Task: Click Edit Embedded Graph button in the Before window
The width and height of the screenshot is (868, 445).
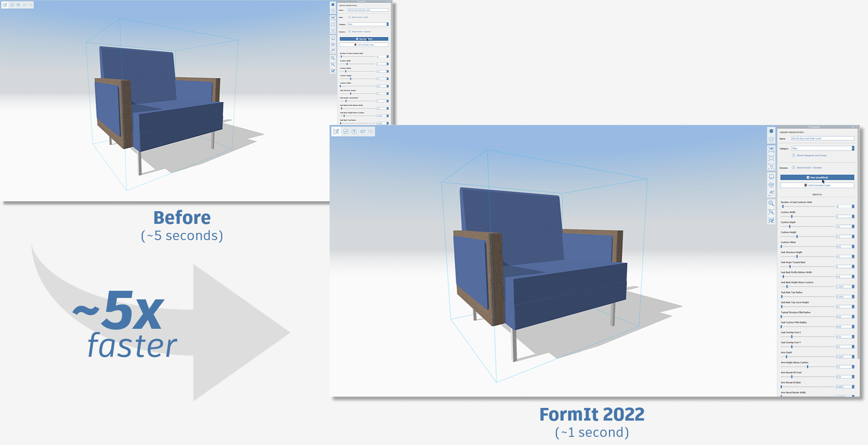Action: (364, 45)
